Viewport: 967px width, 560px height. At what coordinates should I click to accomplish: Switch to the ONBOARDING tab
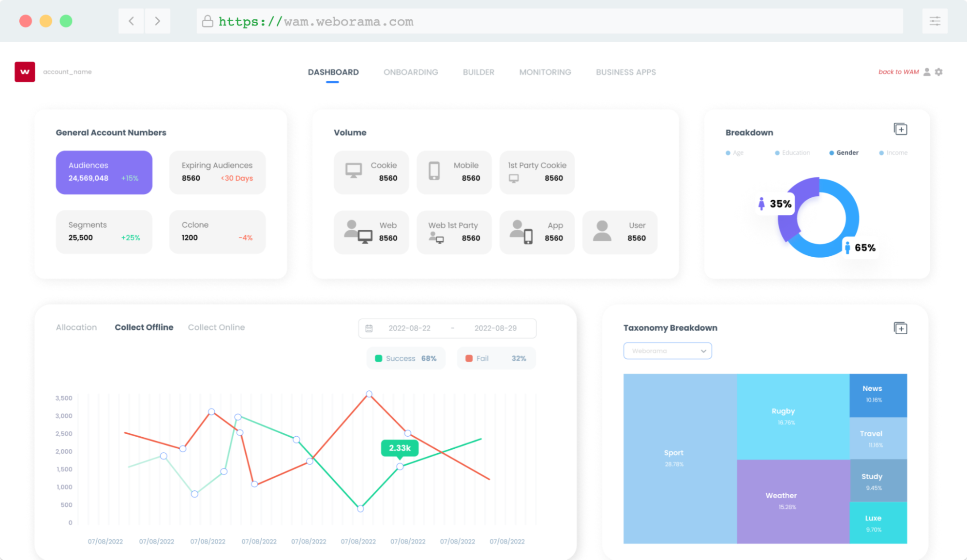coord(411,72)
